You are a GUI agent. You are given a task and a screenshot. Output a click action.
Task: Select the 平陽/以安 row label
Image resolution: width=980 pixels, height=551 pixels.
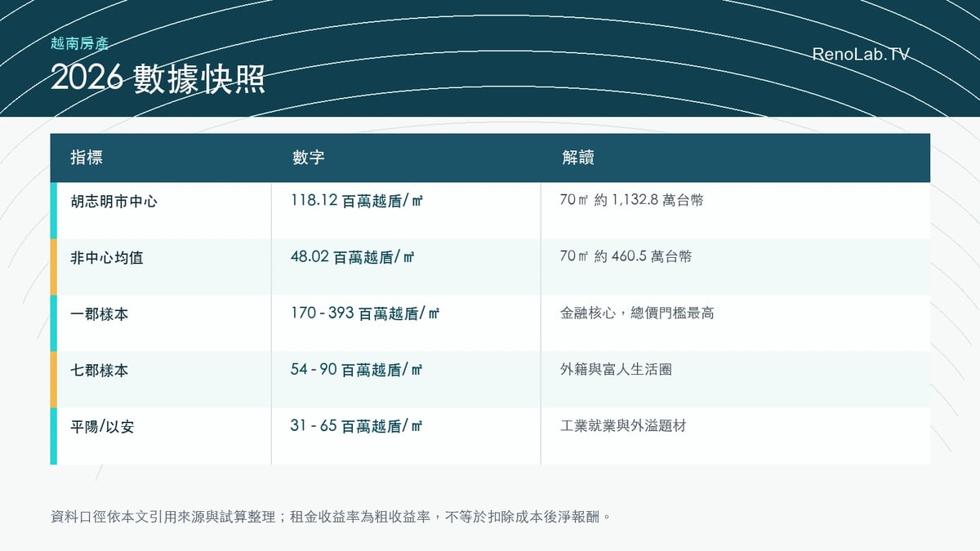tap(102, 427)
